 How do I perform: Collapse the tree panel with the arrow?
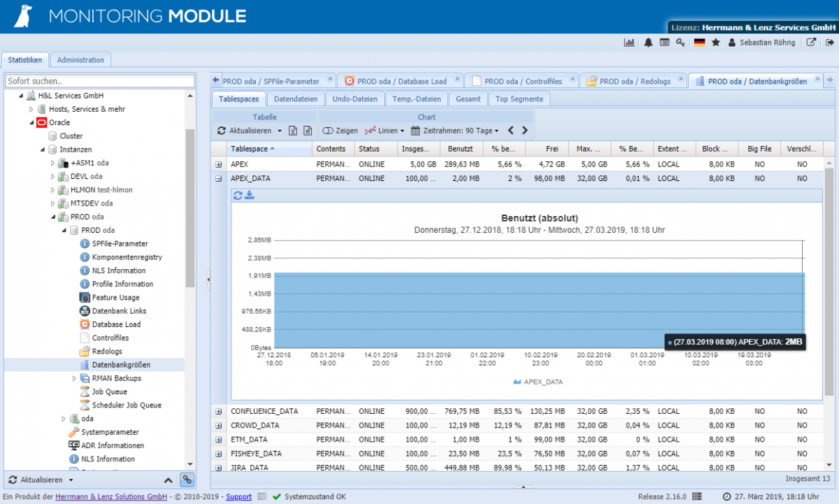tap(207, 280)
